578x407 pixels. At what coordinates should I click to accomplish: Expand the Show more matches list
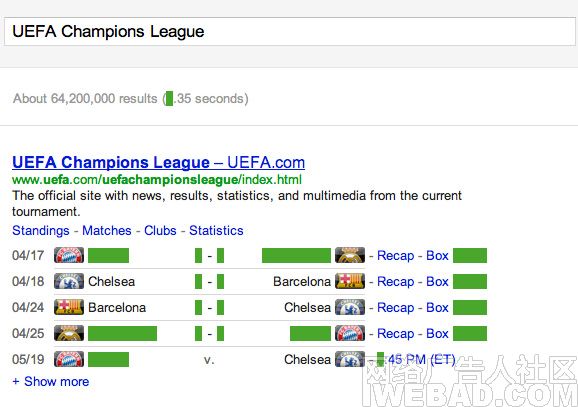pos(51,381)
